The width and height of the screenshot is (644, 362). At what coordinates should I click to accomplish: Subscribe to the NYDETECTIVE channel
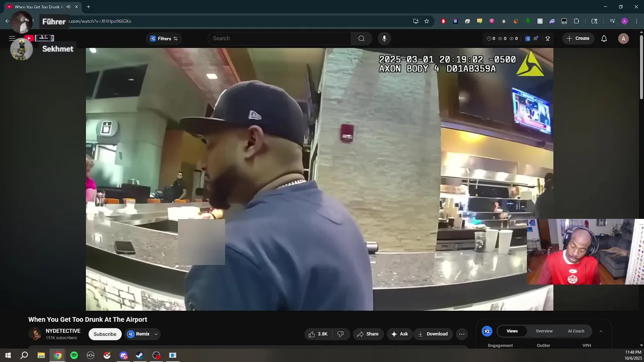pos(105,334)
